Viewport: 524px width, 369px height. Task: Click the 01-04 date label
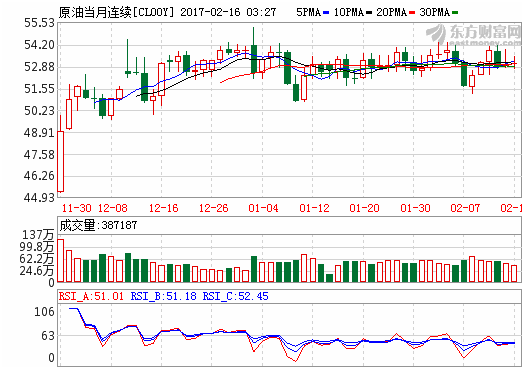pyautogui.click(x=263, y=208)
